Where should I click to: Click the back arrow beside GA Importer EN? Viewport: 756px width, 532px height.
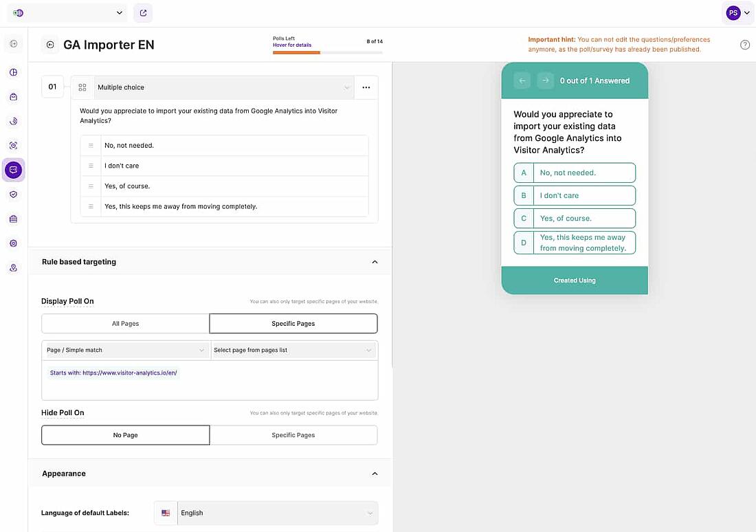(x=50, y=45)
